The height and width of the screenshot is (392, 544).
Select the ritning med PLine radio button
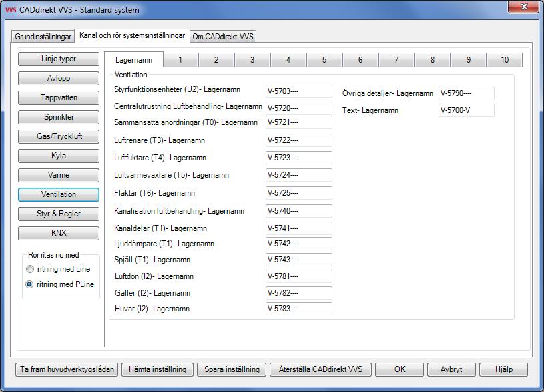click(x=29, y=284)
